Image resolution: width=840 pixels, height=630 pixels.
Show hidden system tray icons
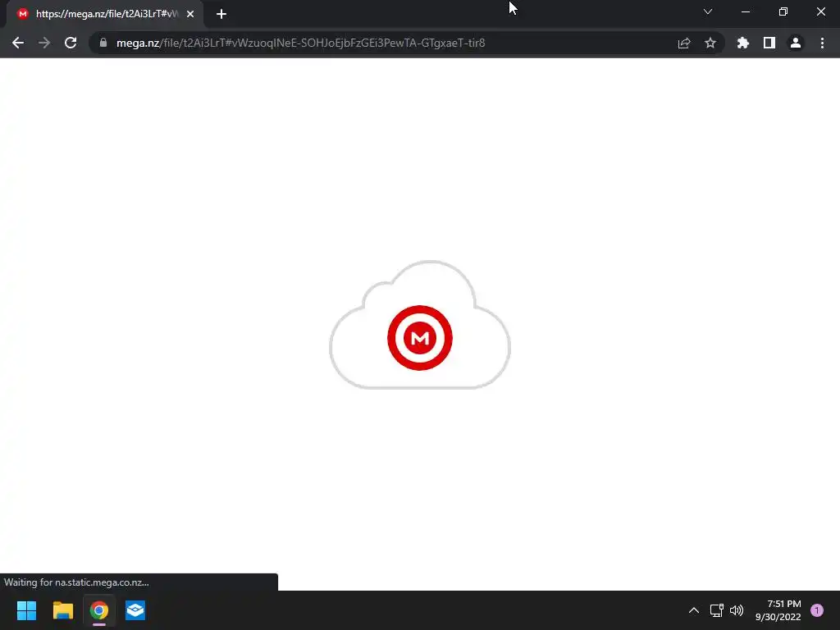(x=694, y=610)
